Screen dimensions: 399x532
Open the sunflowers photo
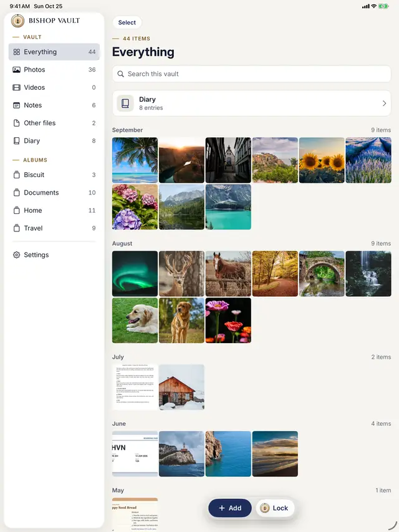tap(322, 160)
